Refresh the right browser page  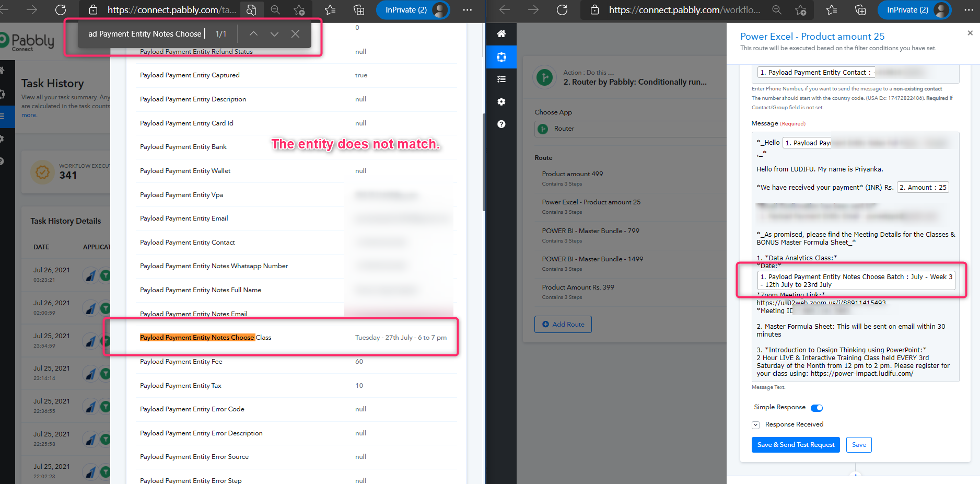click(x=562, y=10)
